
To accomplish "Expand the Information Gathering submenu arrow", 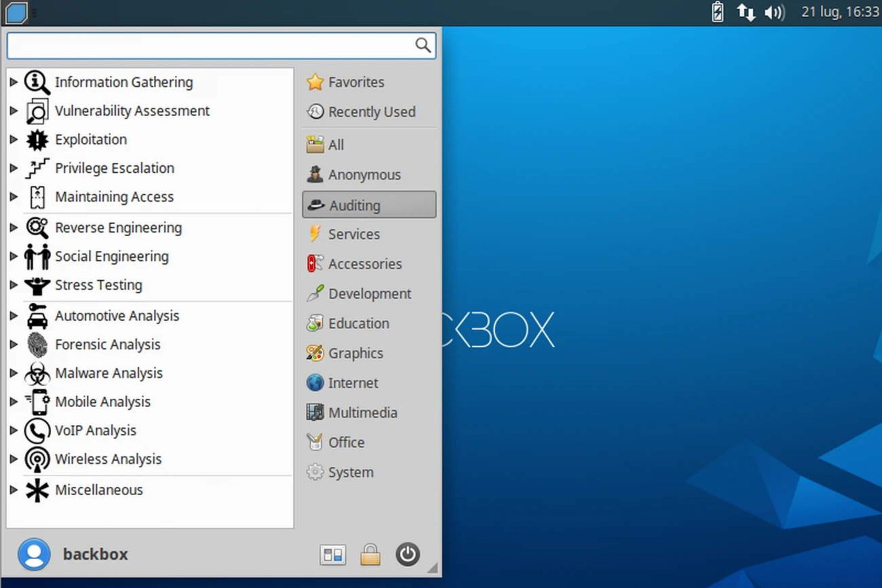I will [14, 82].
